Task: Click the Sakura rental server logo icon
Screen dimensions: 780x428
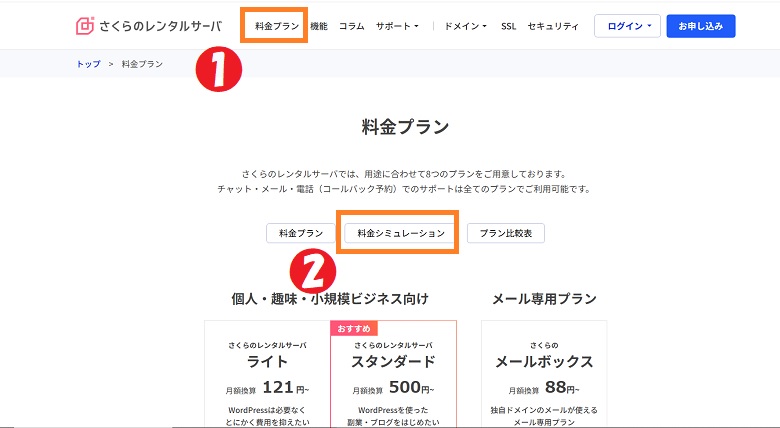Action: coord(85,26)
